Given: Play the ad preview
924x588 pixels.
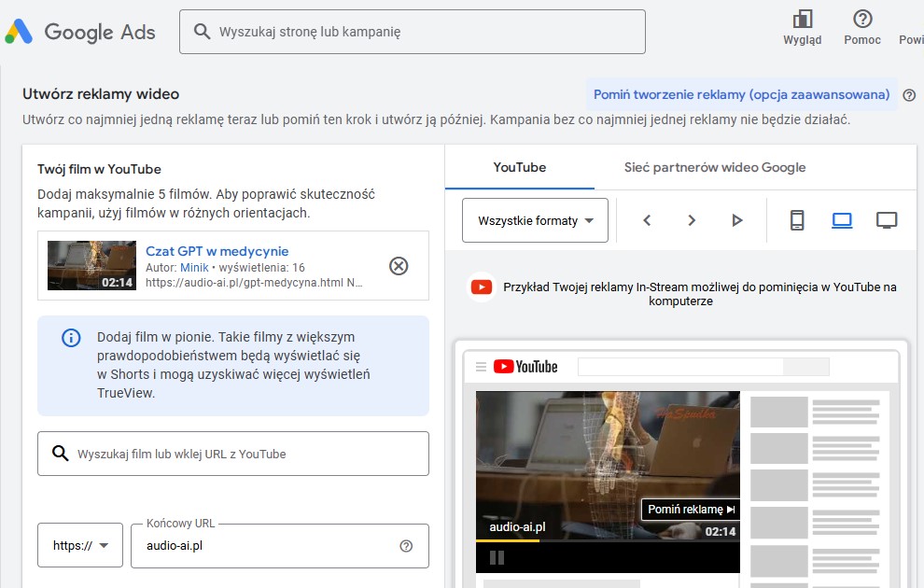Looking at the screenshot, I should 737,220.
